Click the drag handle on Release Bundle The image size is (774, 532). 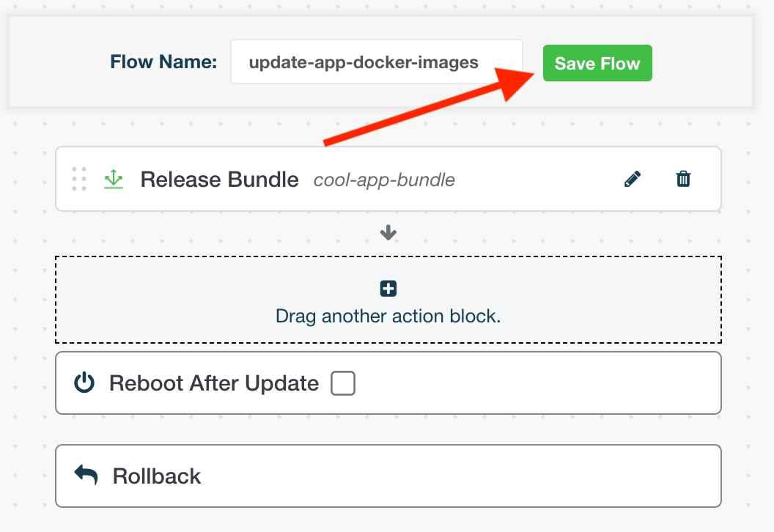(79, 179)
